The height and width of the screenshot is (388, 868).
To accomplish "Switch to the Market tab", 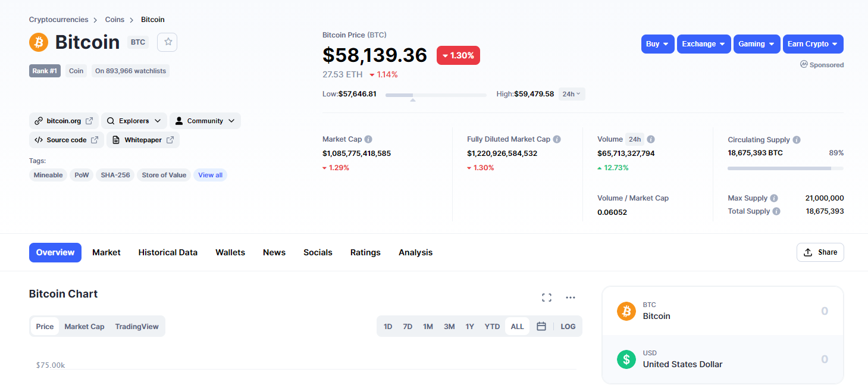I will [x=106, y=252].
